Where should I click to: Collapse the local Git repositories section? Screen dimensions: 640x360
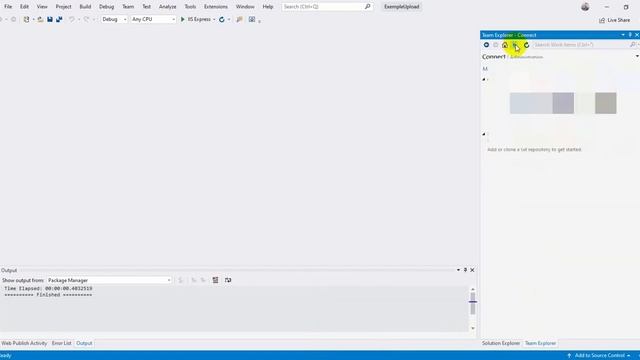[x=484, y=134]
